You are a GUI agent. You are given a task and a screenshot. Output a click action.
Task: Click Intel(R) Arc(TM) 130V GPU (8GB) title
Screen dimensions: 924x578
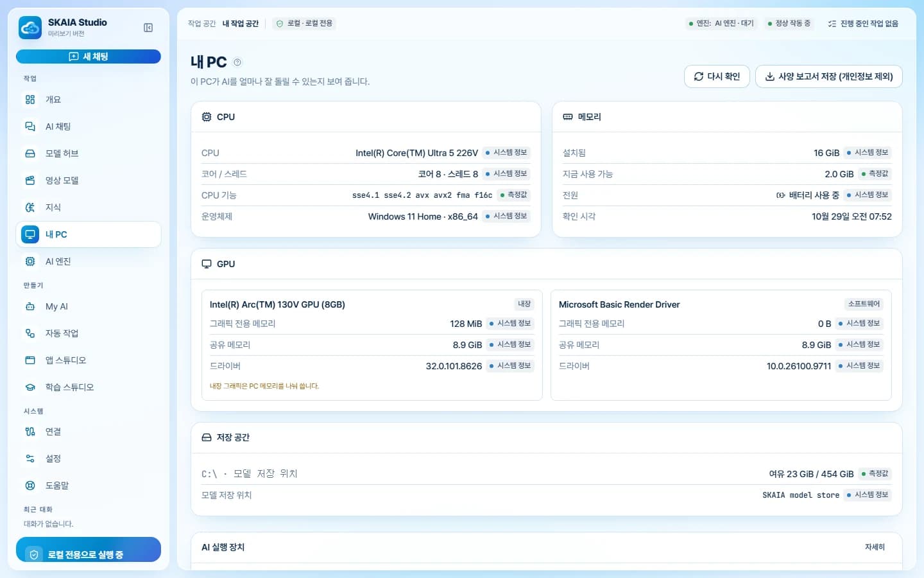(x=277, y=304)
